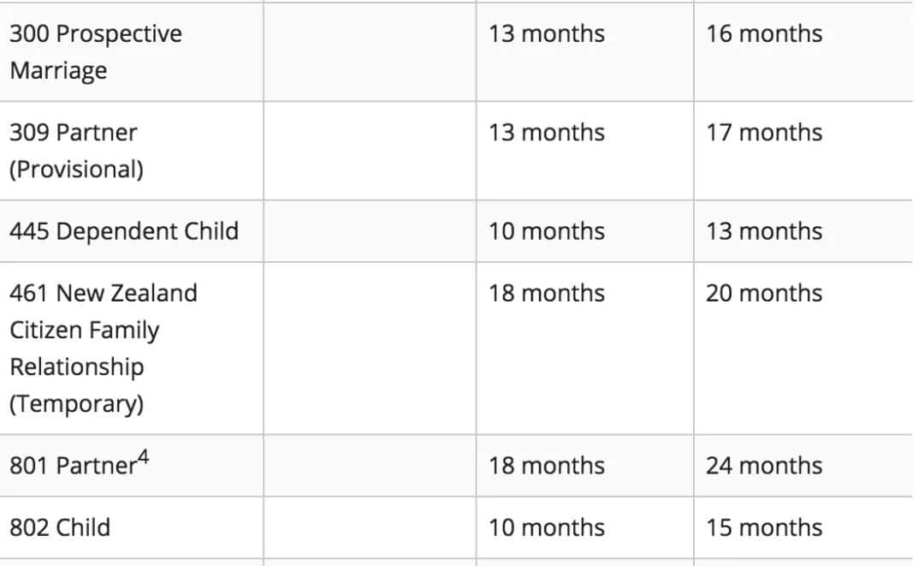Screen dimensions: 924x566
Task: Click footnote superscript 4 beside 801 Partner
Action: 143,457
